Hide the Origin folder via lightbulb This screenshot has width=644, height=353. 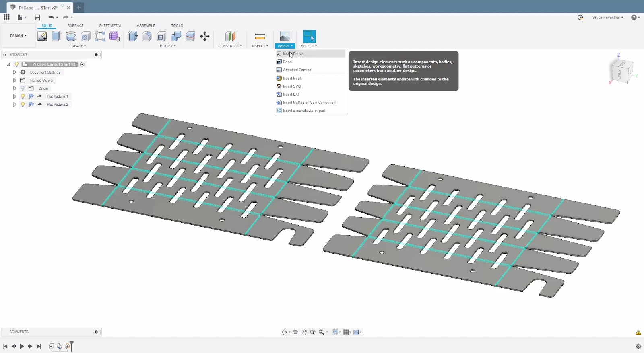[x=23, y=88]
